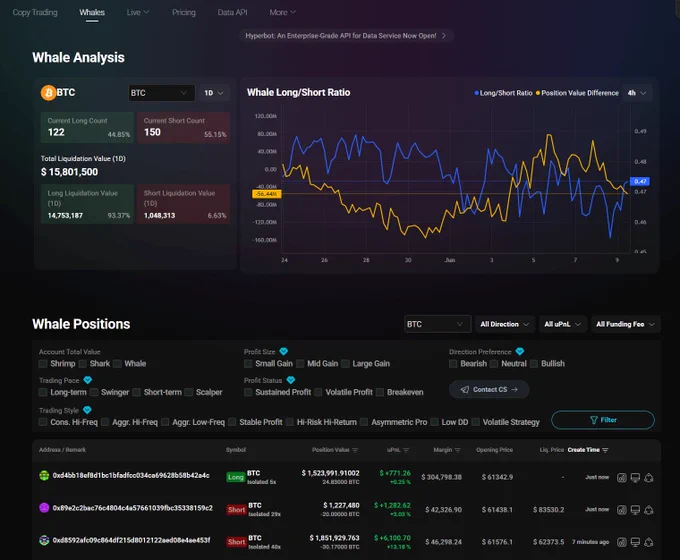680x560 pixels.
Task: Open chart icon in 0xd8592a row
Action: click(x=621, y=542)
